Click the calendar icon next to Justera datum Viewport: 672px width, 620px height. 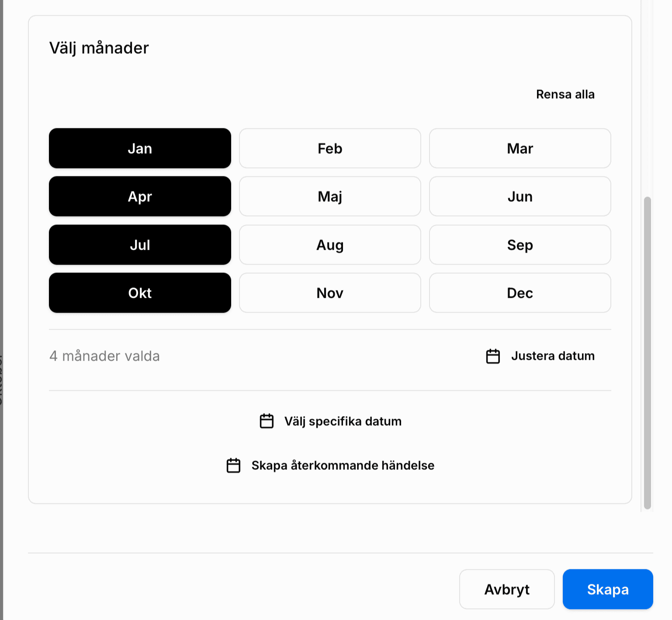pyautogui.click(x=493, y=356)
